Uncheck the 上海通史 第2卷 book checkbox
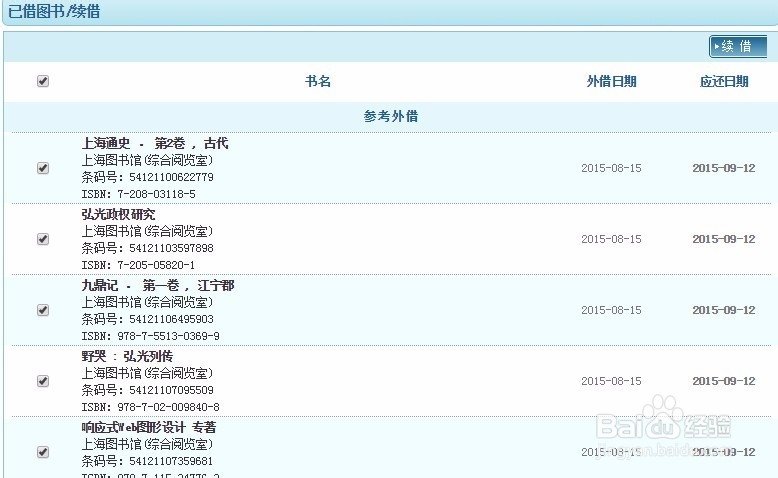Screen dimensions: 778x478 pos(43,168)
